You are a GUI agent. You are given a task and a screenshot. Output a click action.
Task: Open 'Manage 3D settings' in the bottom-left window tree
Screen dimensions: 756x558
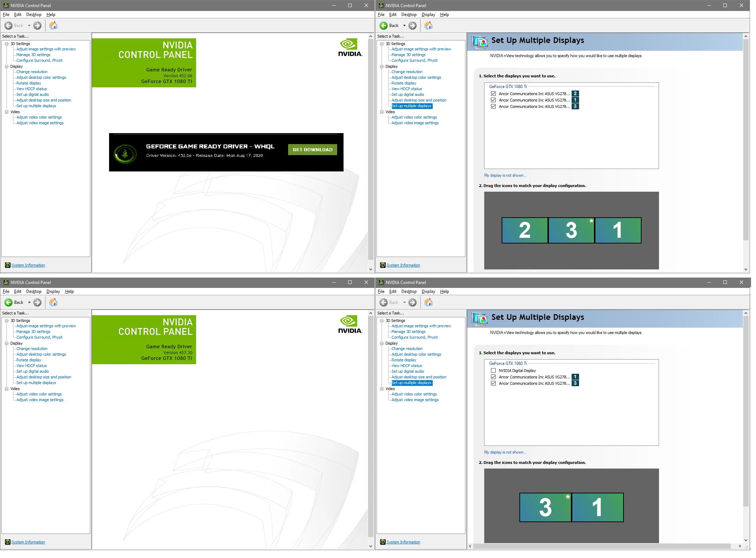(33, 332)
